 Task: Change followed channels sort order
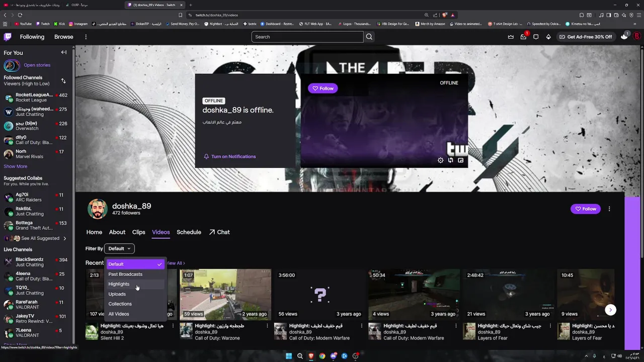point(63,80)
